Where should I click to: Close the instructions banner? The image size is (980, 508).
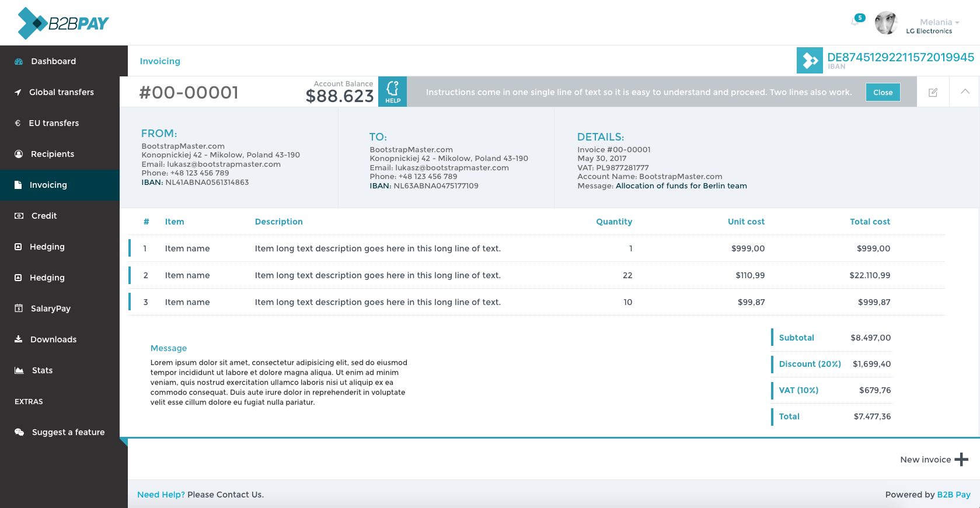click(883, 92)
